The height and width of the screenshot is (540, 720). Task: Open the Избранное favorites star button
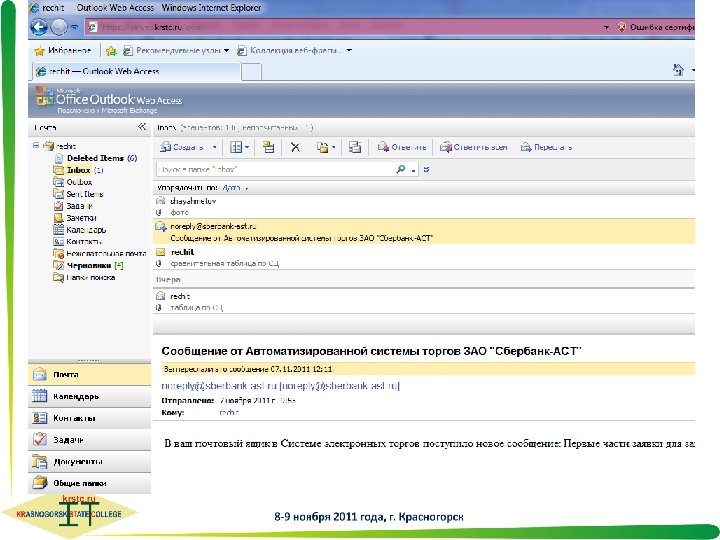(63, 51)
